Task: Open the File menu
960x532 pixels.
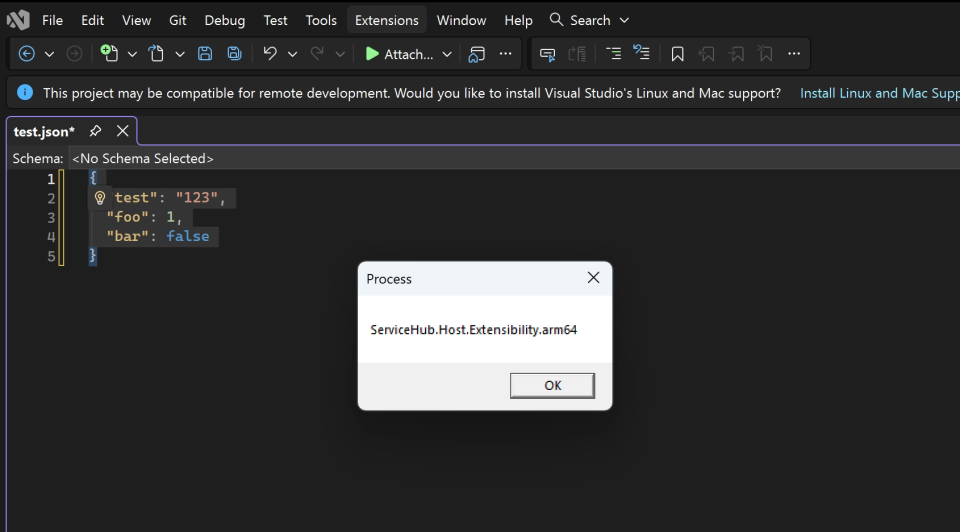Action: (52, 20)
